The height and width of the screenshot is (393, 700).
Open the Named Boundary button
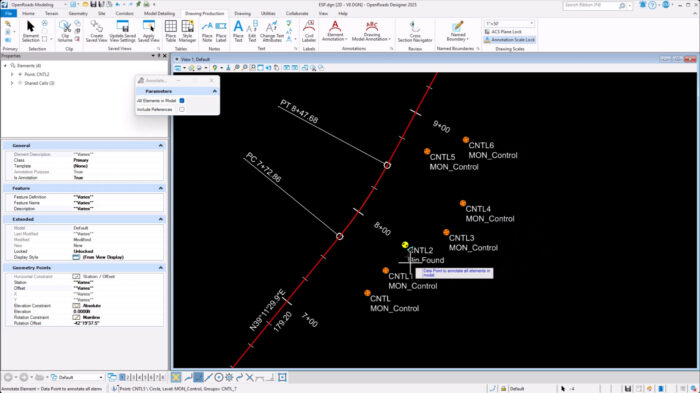457,31
